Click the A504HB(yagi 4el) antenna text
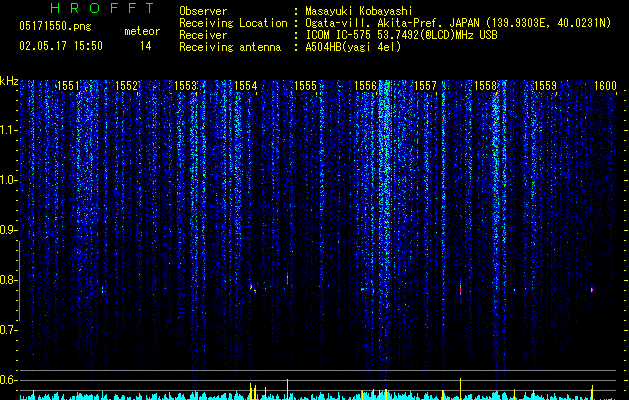The height and width of the screenshot is (400, 629). (x=353, y=47)
